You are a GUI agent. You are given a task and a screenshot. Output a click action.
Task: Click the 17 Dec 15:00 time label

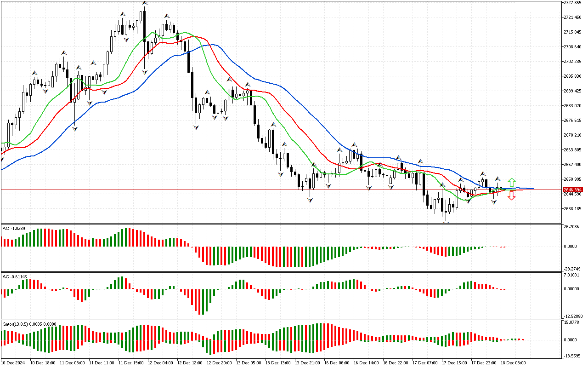pyautogui.click(x=455, y=363)
